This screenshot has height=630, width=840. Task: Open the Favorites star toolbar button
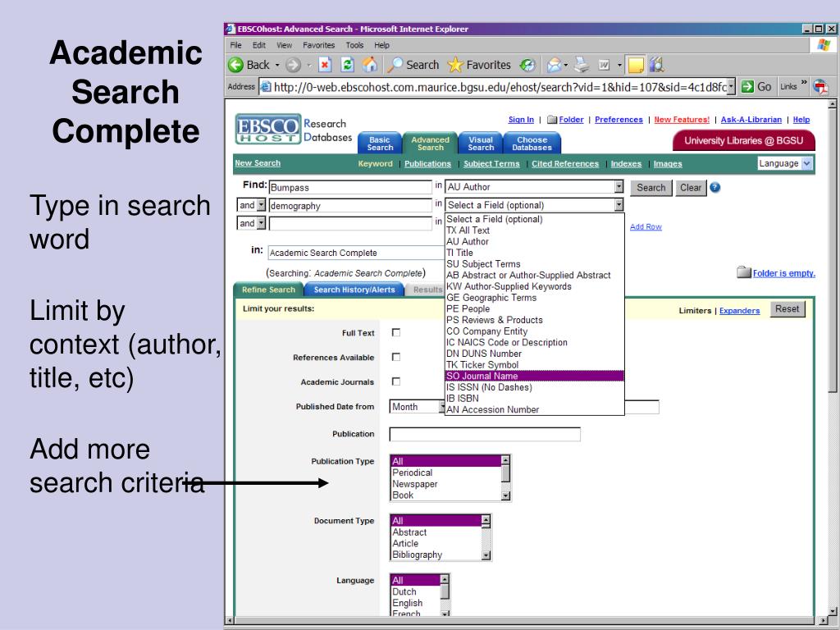[479, 65]
